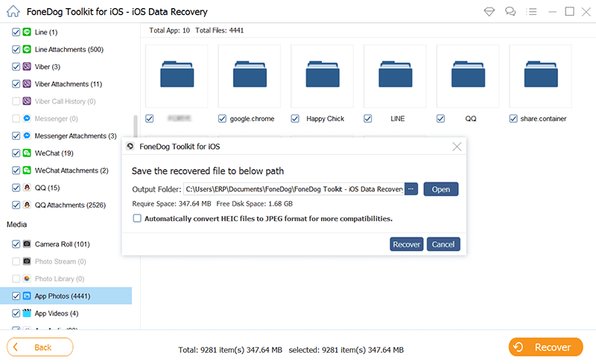Screen dimensions: 596x364
Task: Enable automatic HEIC to JPEG conversion
Action: (x=137, y=218)
